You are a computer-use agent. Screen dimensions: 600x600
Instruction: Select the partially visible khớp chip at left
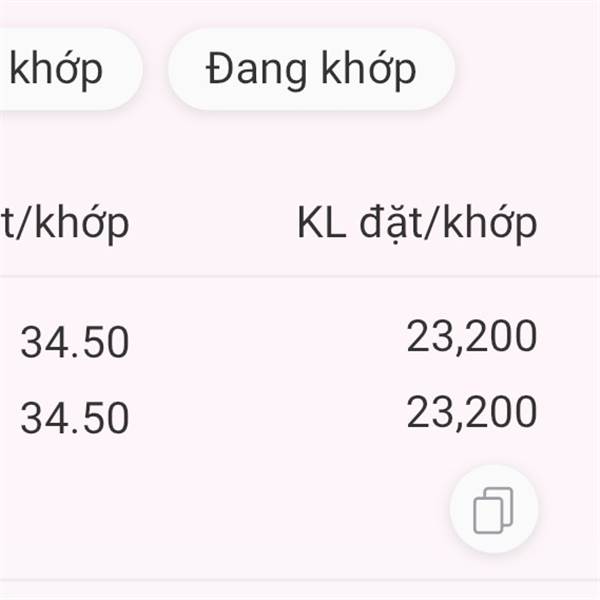pyautogui.click(x=60, y=69)
